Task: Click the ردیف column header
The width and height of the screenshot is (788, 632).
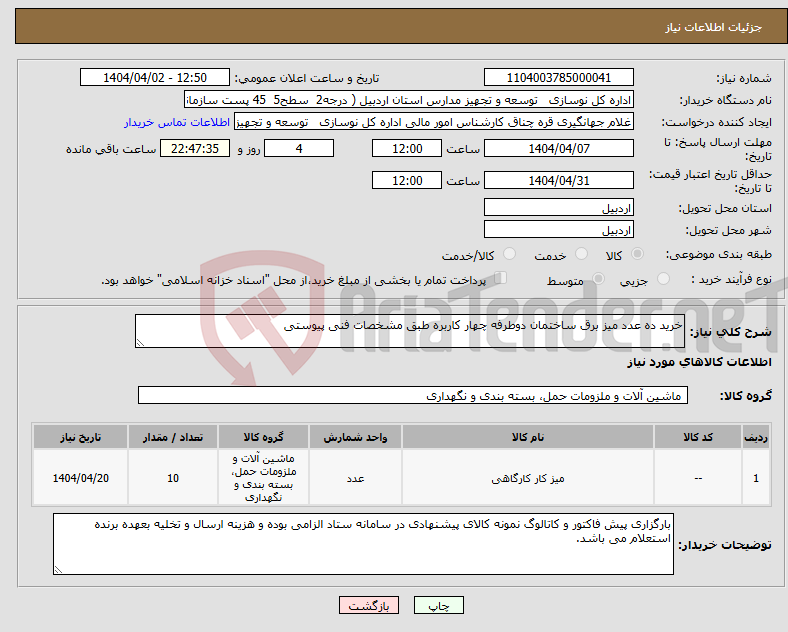Action: [x=756, y=437]
